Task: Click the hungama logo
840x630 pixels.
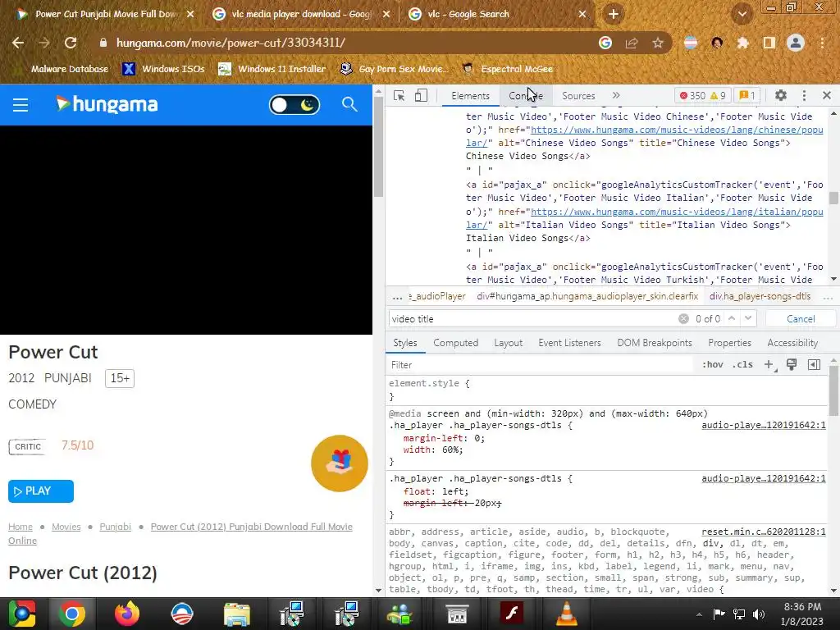Action: pos(107,104)
